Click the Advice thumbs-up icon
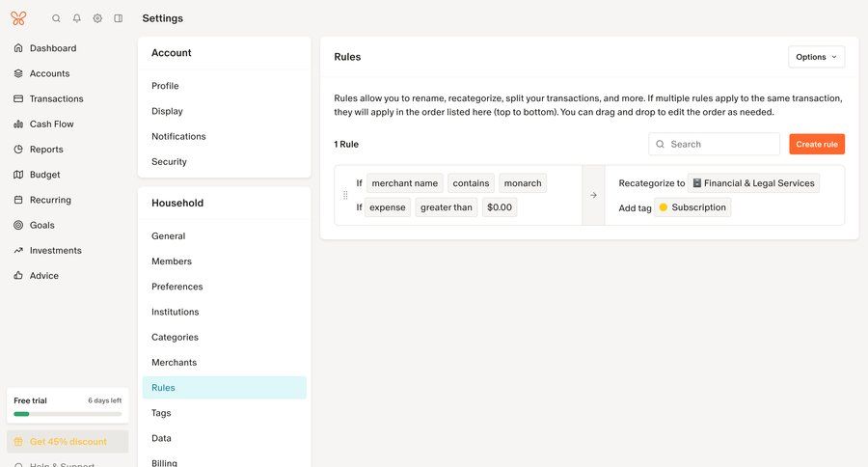The image size is (868, 467). [x=18, y=275]
